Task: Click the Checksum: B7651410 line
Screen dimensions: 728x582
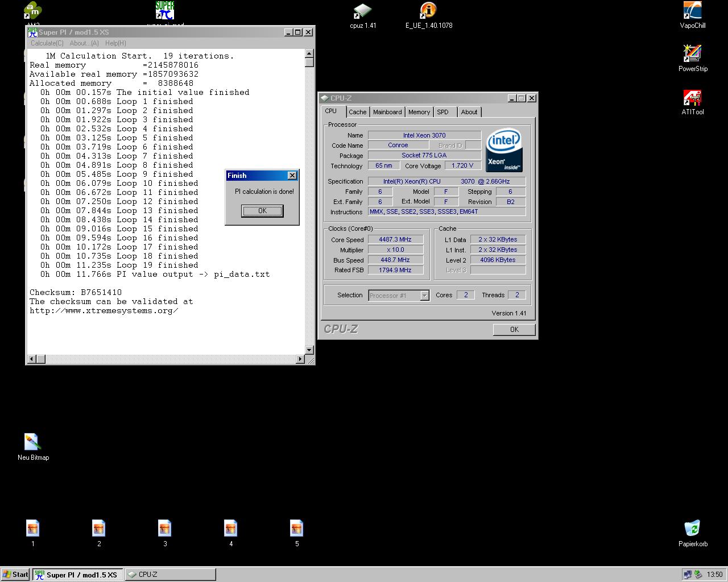Action: (76, 292)
